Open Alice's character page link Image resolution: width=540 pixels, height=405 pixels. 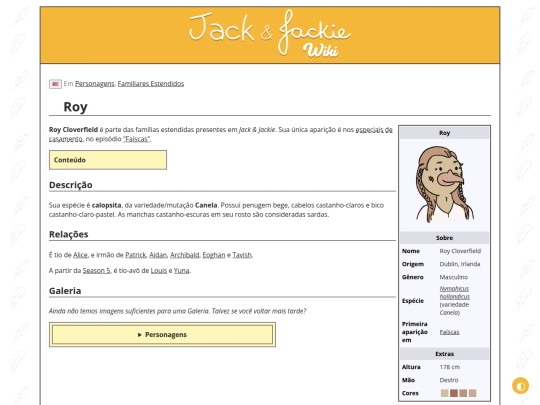(80, 255)
